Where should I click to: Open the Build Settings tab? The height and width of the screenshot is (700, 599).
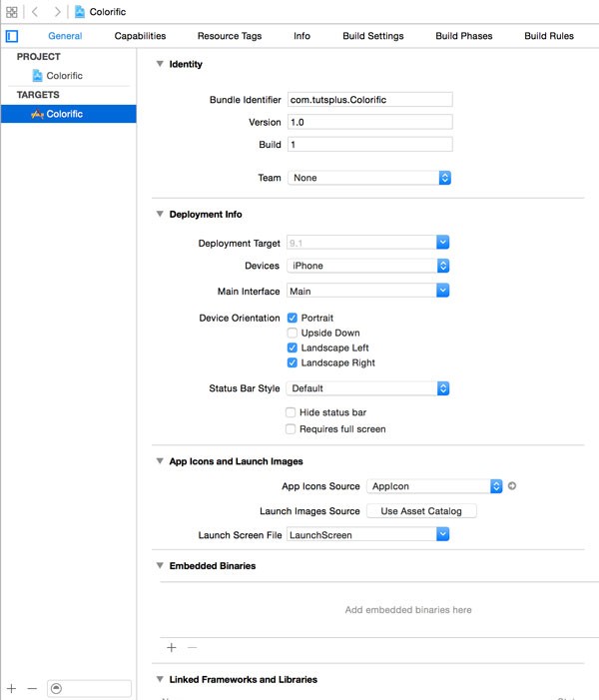click(x=373, y=36)
